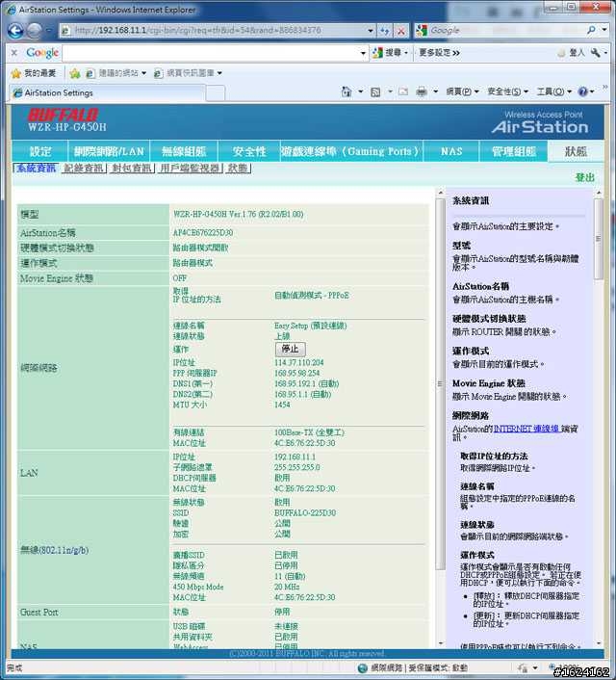
Task: Click the Google Toolbar 搜尋 button
Action: coord(389,52)
